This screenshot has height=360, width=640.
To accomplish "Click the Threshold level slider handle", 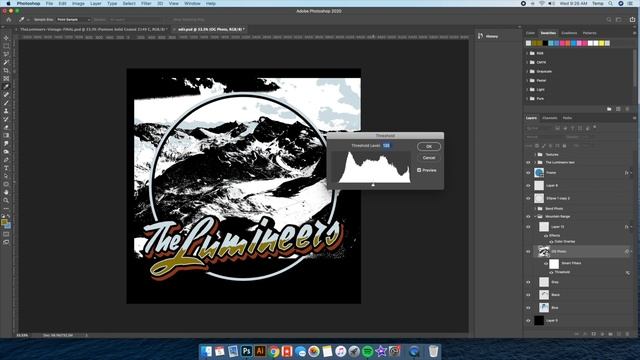I will (373, 185).
